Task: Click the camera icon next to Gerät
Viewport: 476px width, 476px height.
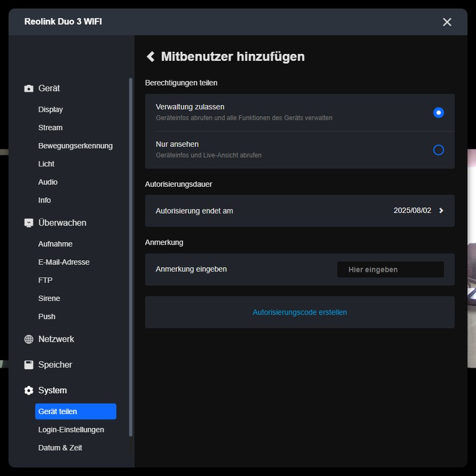Action: point(28,88)
